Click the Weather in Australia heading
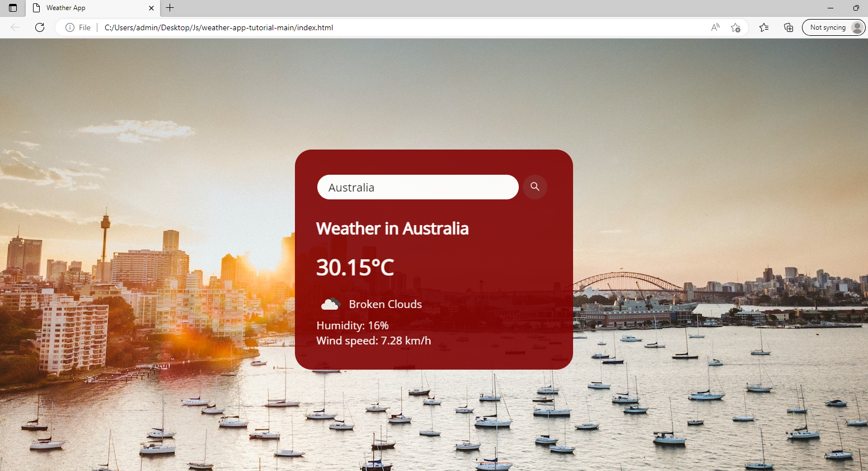 [x=392, y=228]
